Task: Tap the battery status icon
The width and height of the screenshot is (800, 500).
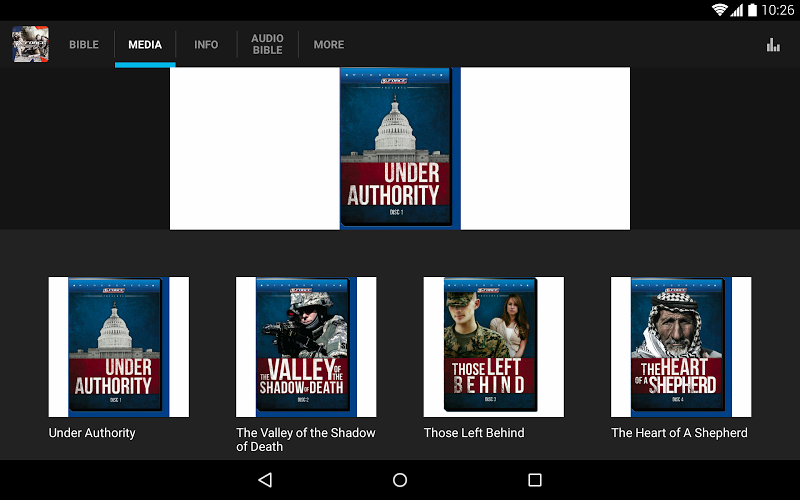Action: pos(751,10)
